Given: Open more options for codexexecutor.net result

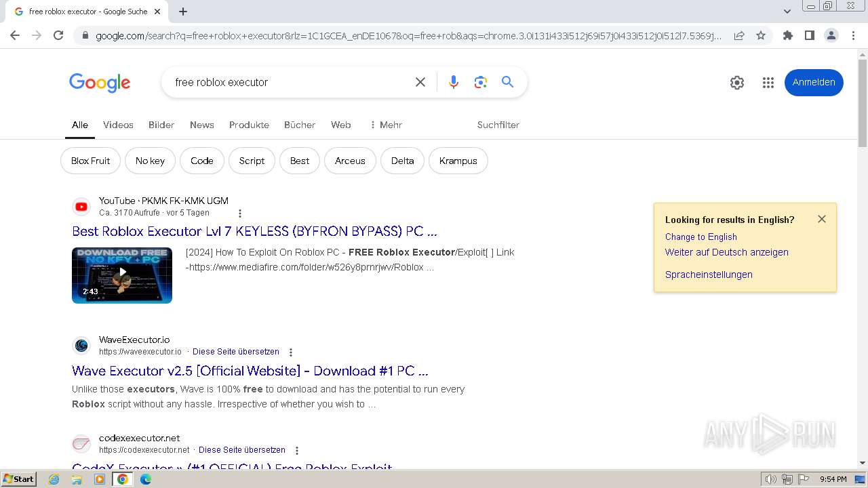Looking at the screenshot, I should [x=296, y=451].
